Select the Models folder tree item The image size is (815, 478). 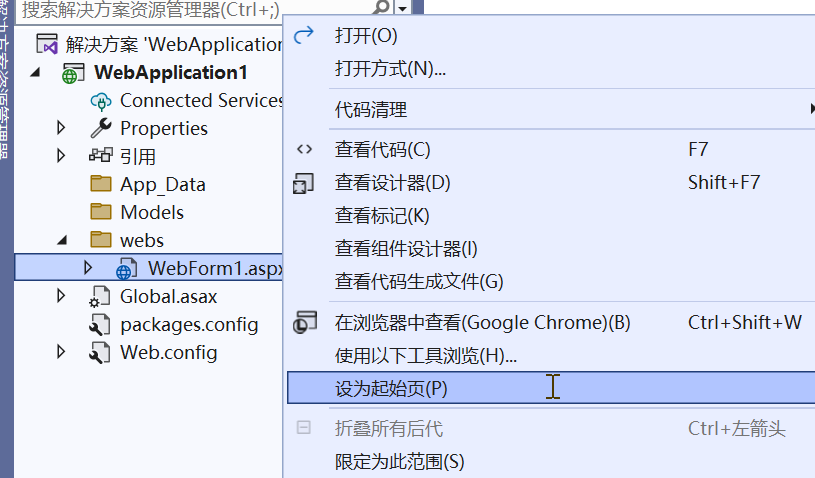pos(152,212)
